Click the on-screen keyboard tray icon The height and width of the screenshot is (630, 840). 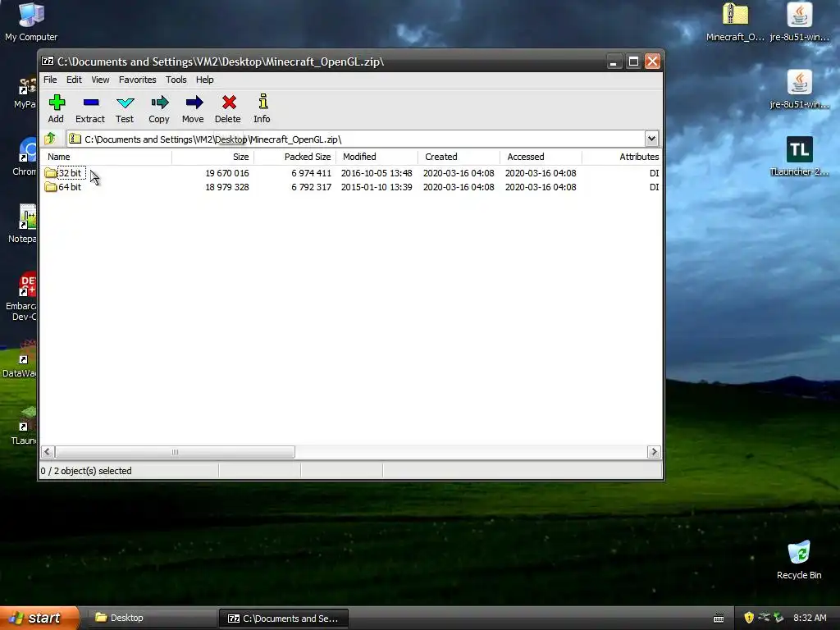click(x=719, y=619)
